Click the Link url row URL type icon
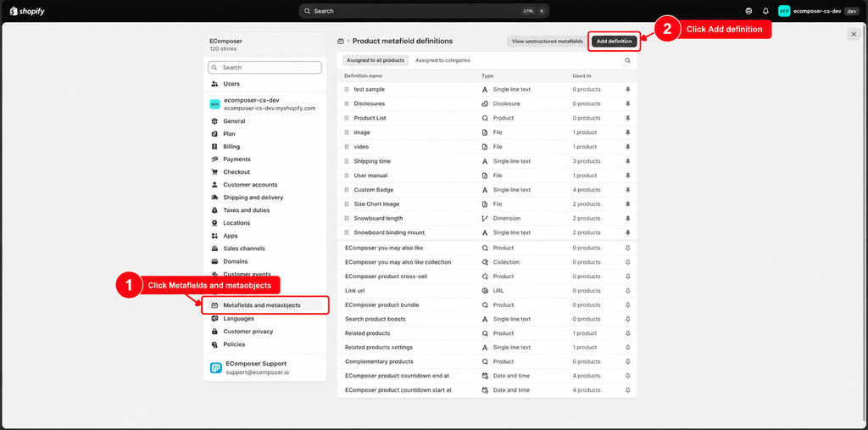The image size is (868, 430). 485,290
